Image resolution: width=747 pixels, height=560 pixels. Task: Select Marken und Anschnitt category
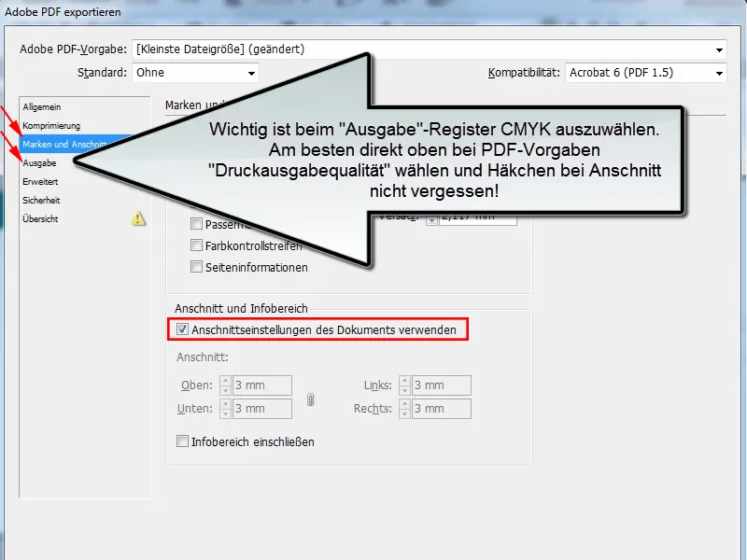[64, 145]
